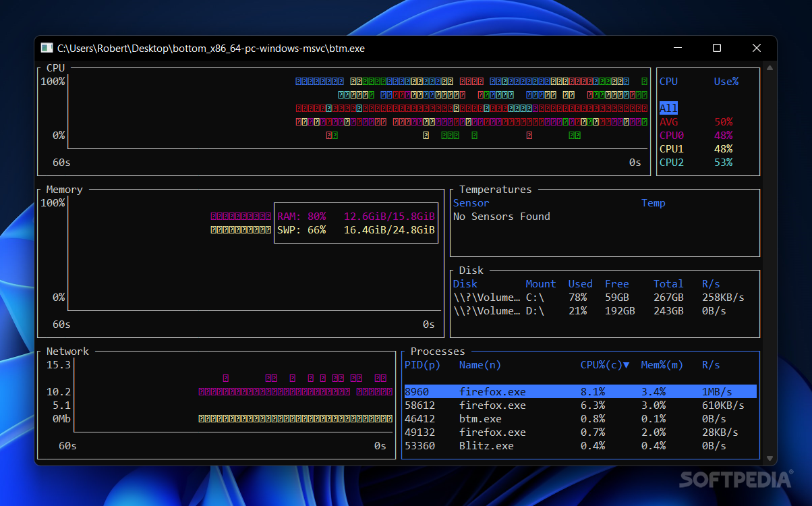This screenshot has width=812, height=506.
Task: Click the Disk column header
Action: pyautogui.click(x=465, y=284)
